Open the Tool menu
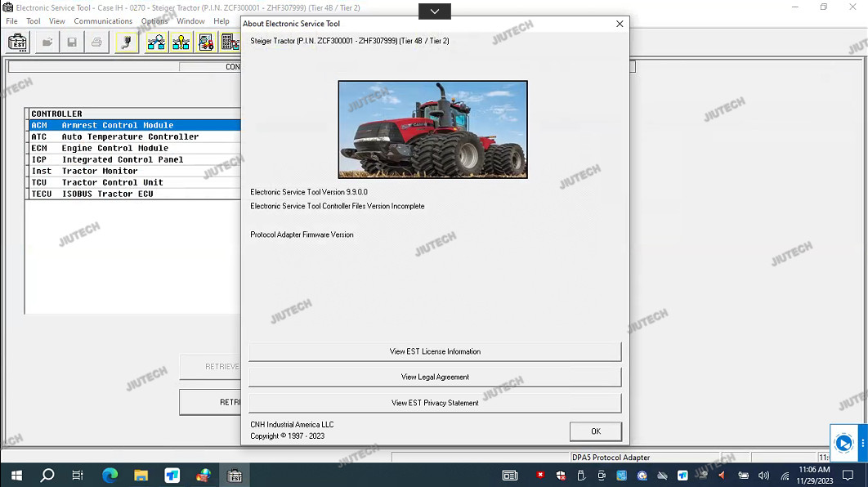The image size is (868, 487). [x=34, y=21]
